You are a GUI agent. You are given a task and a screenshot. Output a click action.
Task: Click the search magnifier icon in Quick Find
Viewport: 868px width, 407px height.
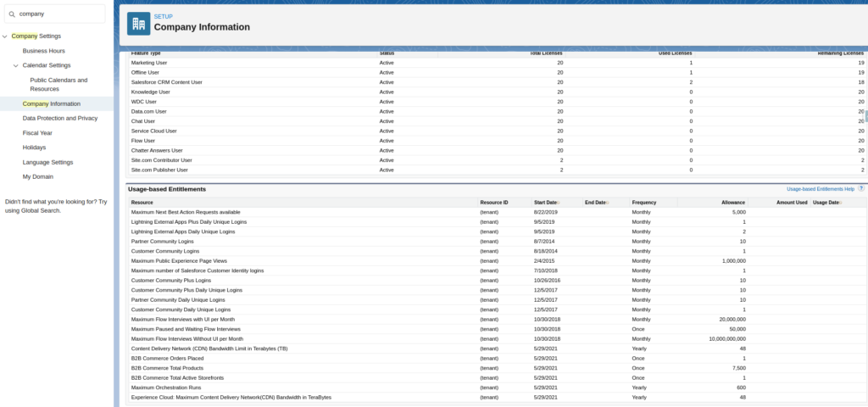(12, 14)
